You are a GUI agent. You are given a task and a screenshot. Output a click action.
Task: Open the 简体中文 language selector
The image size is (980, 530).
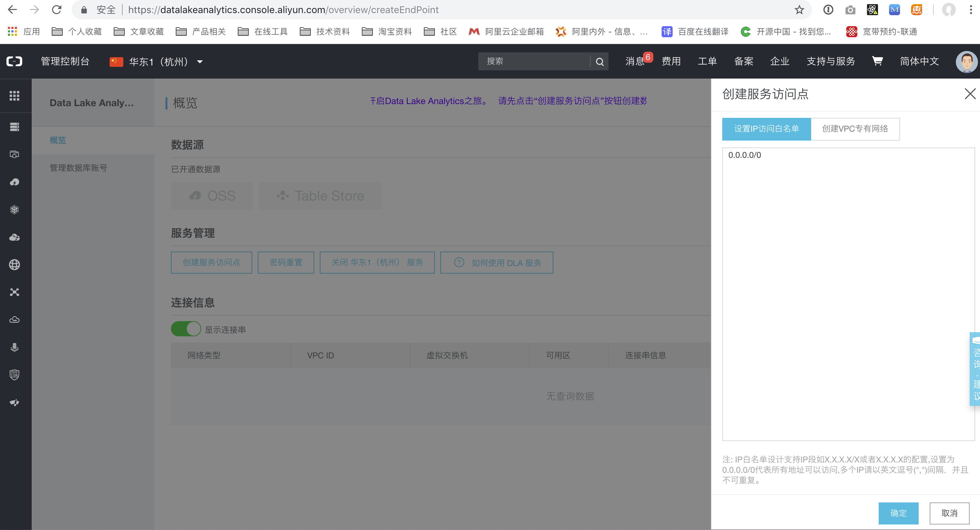[919, 61]
